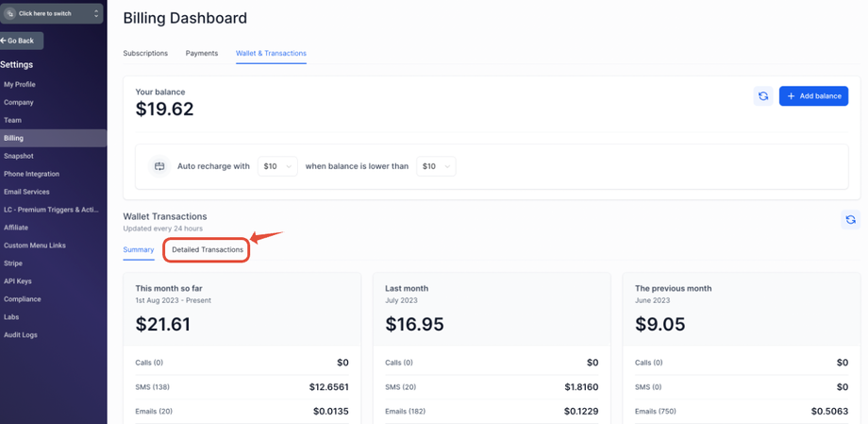
Task: Switch to the Subscriptions tab
Action: (145, 53)
